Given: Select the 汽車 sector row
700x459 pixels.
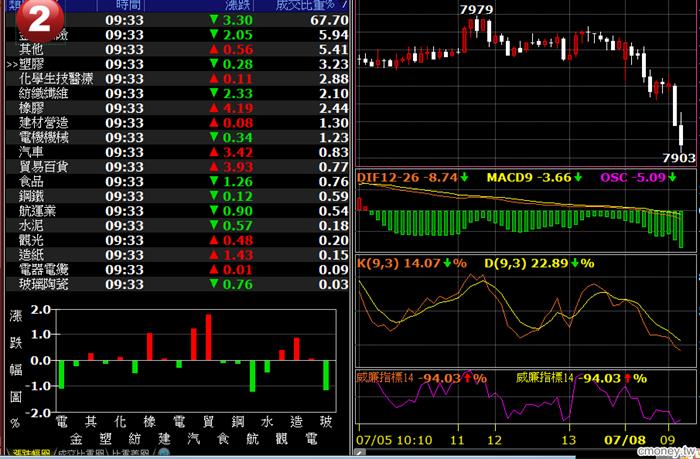Looking at the screenshot, I should (x=177, y=152).
